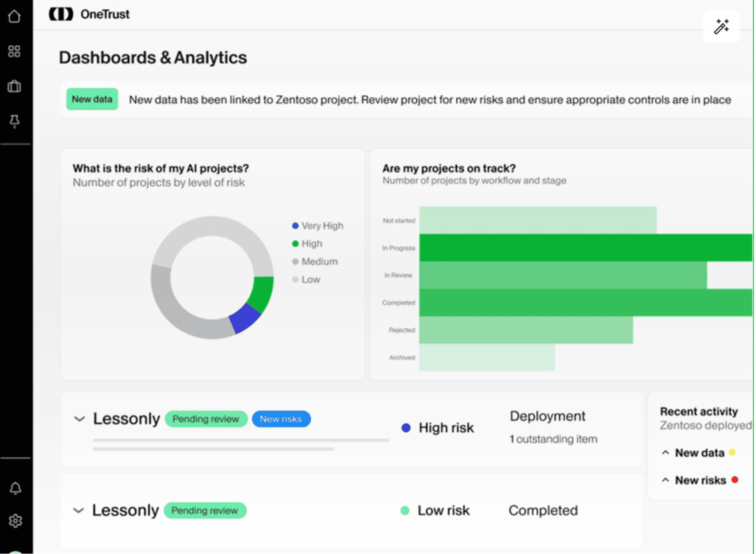Click the pin icon in sidebar

point(14,121)
